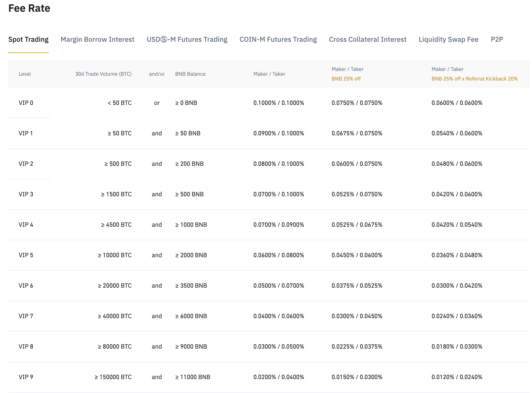Select the COIN-M Futures Trading tab
Image resolution: width=532 pixels, height=393 pixels.
pos(278,39)
